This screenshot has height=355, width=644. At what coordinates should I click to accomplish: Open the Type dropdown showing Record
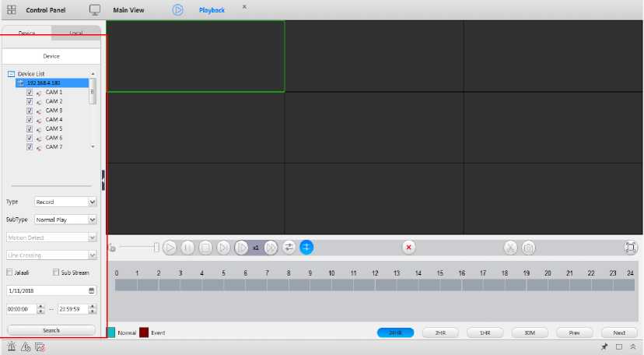tap(93, 202)
